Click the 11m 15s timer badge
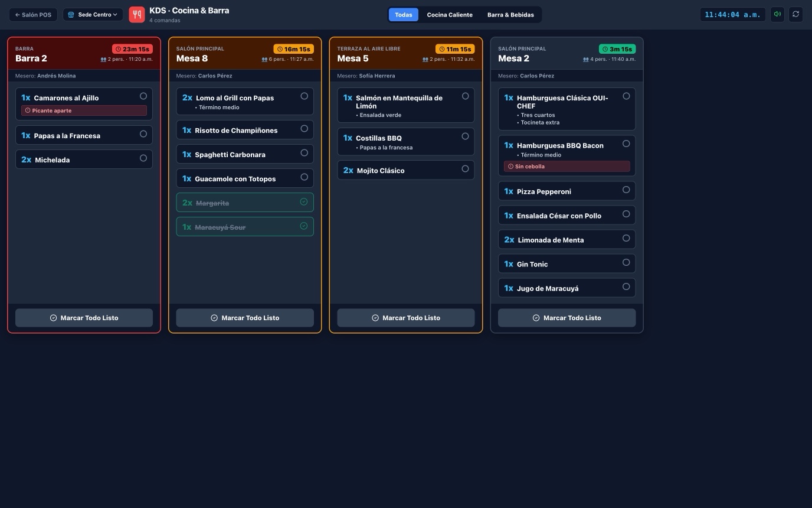This screenshot has width=812, height=508. [x=455, y=49]
